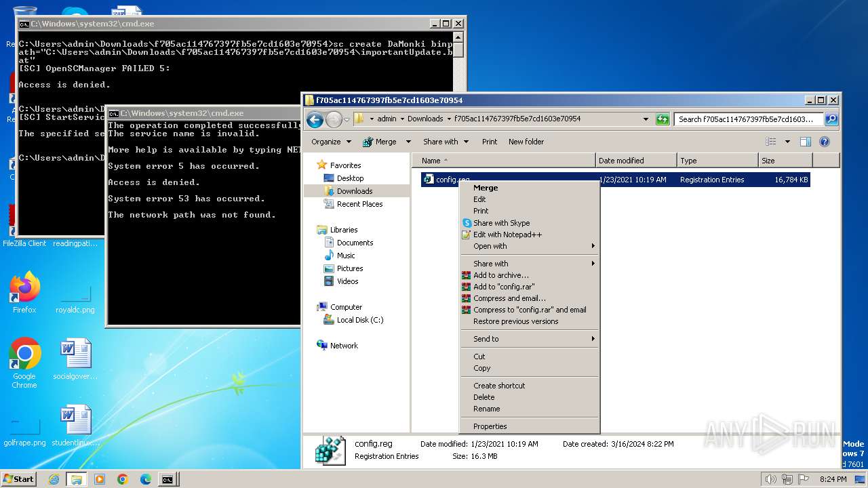Sort by the Size column header
This screenshot has width=868, height=488.
pos(785,161)
